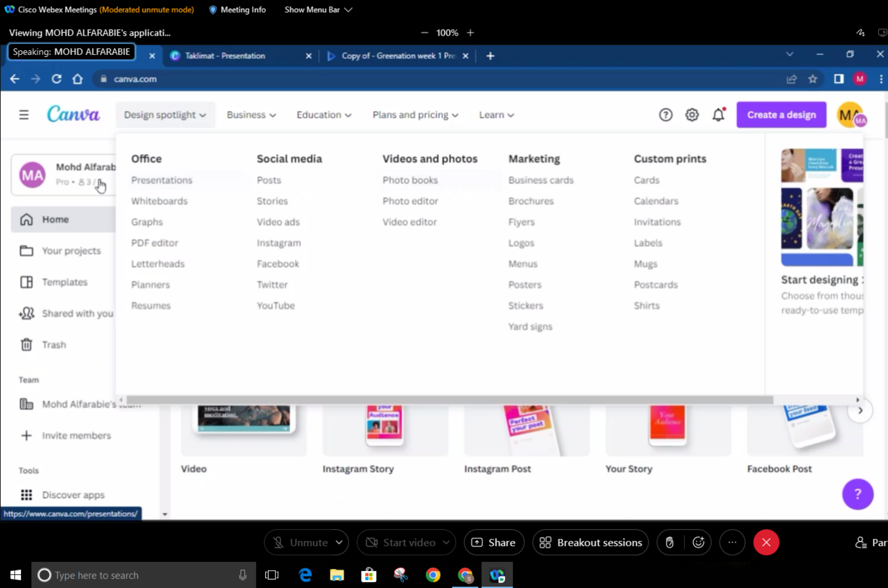Click the Windows search box
Screen dimensions: 888x588
point(144,575)
